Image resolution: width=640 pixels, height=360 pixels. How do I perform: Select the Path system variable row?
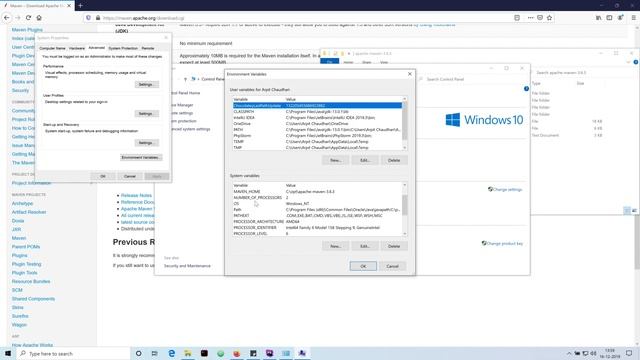click(317, 209)
